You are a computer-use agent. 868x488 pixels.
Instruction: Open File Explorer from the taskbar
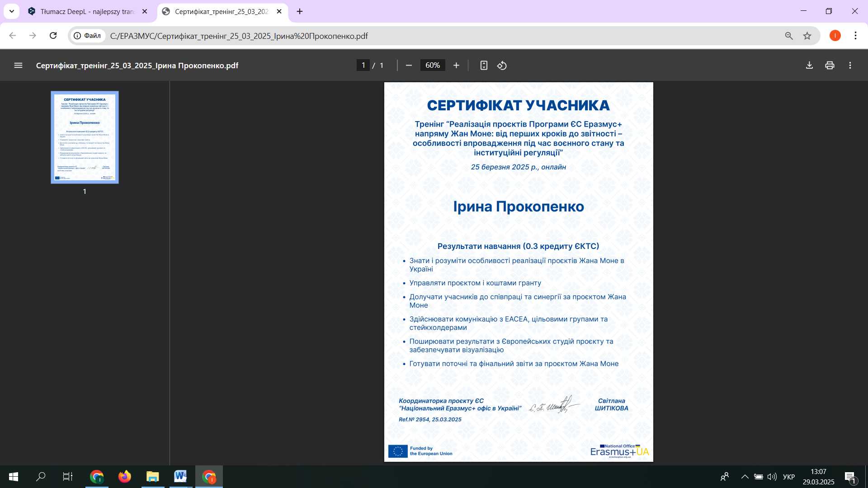[x=152, y=477]
